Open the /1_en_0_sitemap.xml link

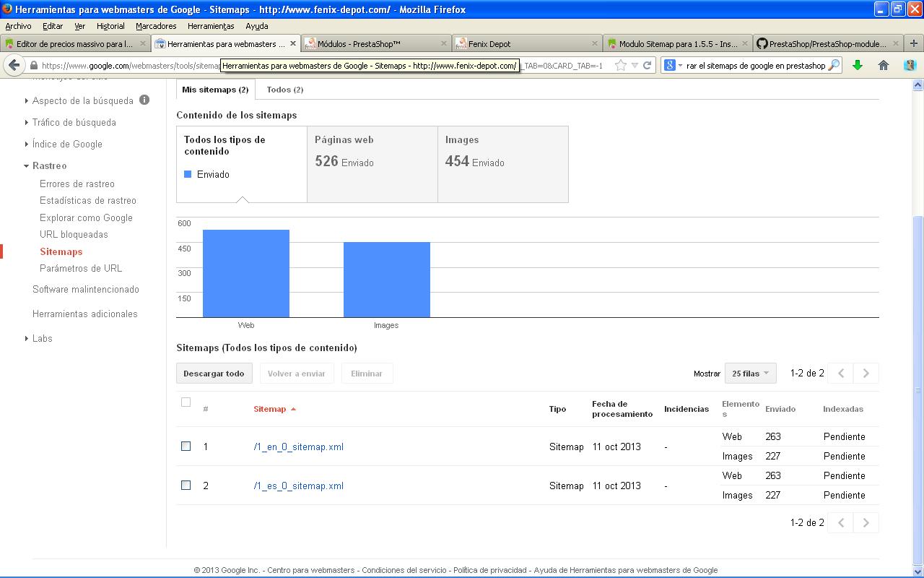point(298,447)
